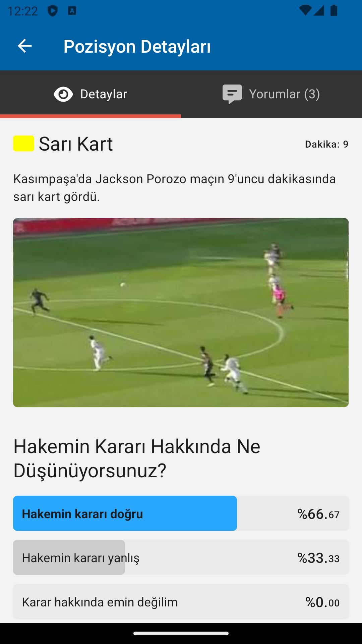Click the %66.67 result percentage

[x=318, y=514]
